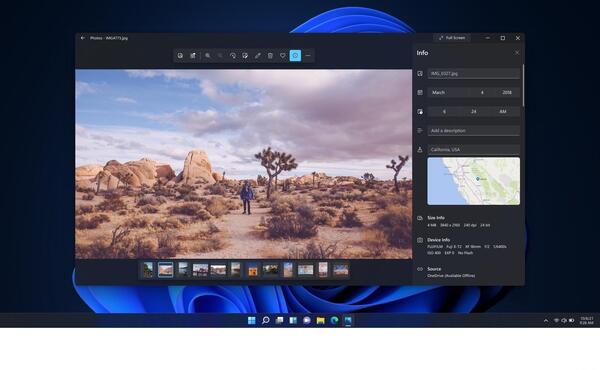Select the orange-colored thumbnail in filmstrip
The height and width of the screenshot is (370, 600).
click(253, 271)
